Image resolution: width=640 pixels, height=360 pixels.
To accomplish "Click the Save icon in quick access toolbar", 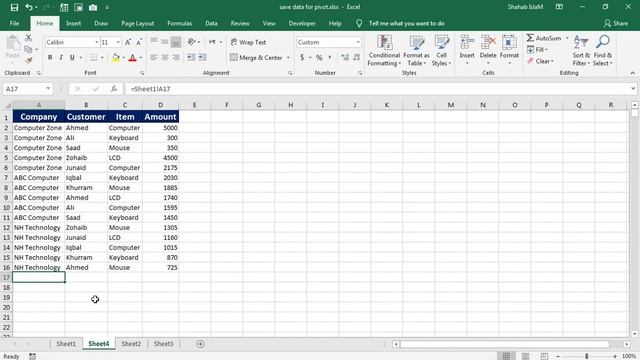I will [14, 7].
